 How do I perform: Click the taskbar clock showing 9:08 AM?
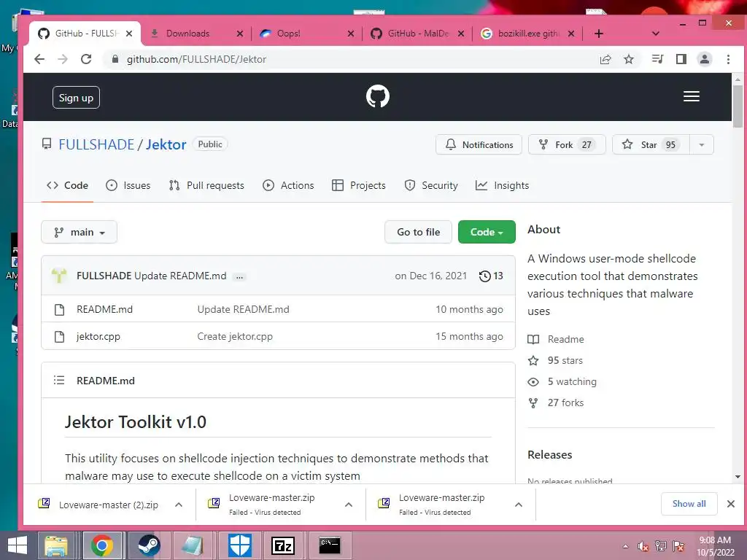[x=716, y=546]
